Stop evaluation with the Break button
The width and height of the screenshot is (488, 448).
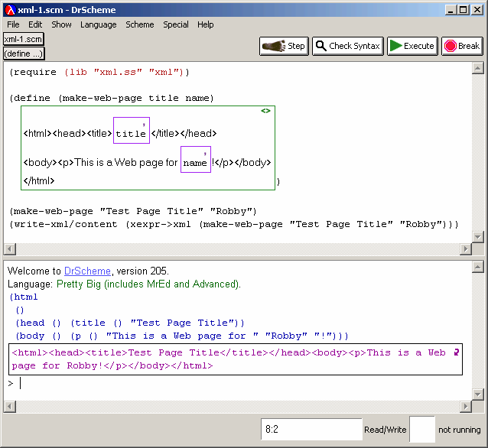pyautogui.click(x=462, y=46)
